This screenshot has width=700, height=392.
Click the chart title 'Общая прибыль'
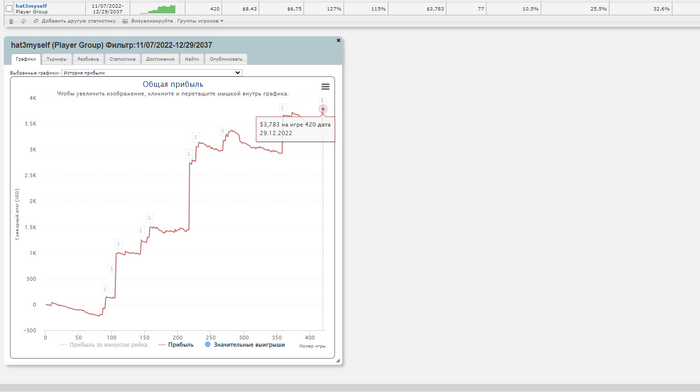coord(173,84)
